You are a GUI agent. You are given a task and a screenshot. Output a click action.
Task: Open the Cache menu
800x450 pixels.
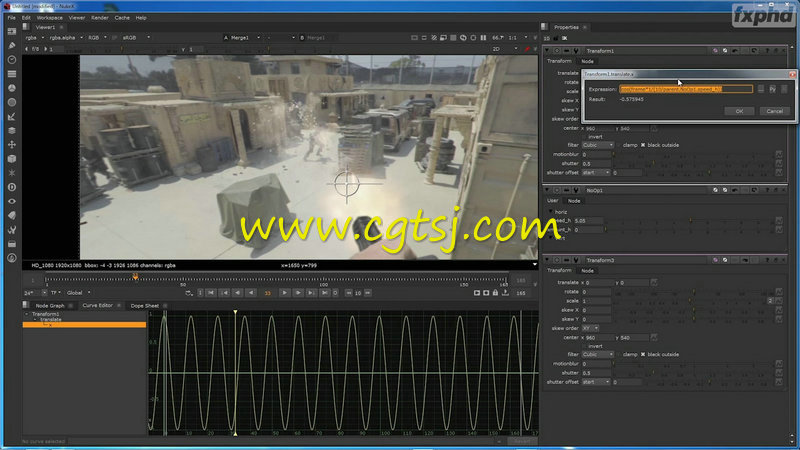click(x=122, y=18)
